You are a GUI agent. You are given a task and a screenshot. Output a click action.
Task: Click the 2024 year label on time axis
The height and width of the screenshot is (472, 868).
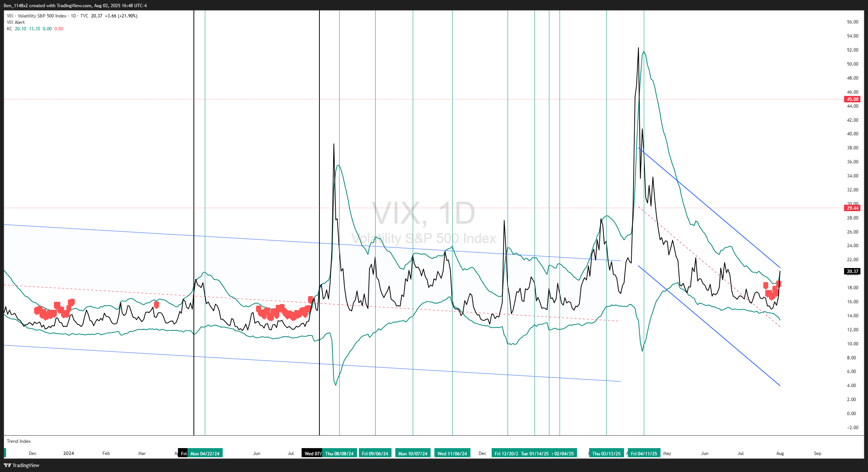coord(69,453)
